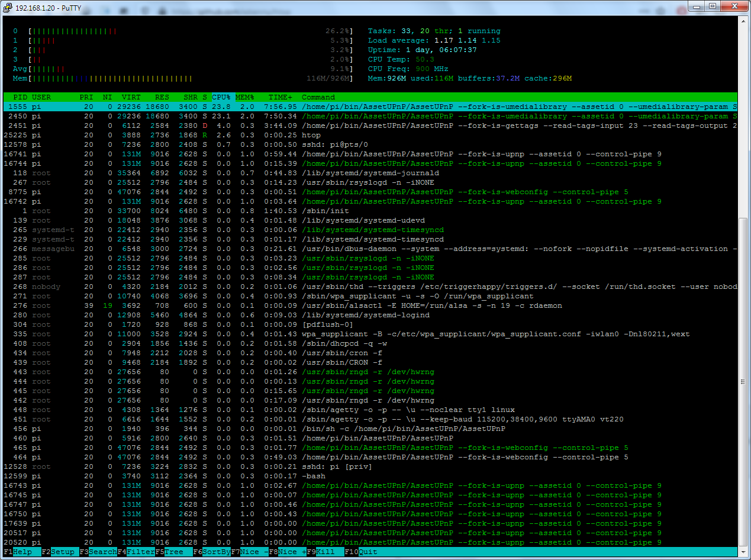Click the PuTTY icon in title bar

click(8, 7)
